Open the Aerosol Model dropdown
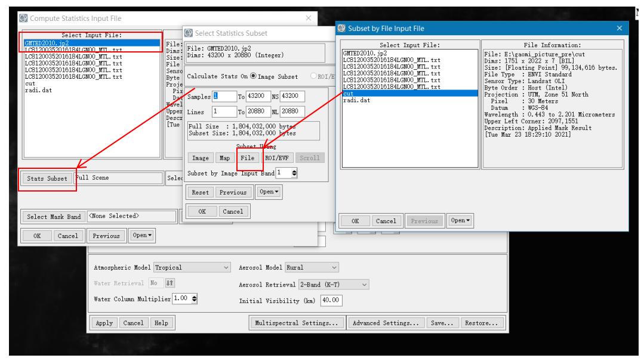The width and height of the screenshot is (644, 361). (312, 267)
